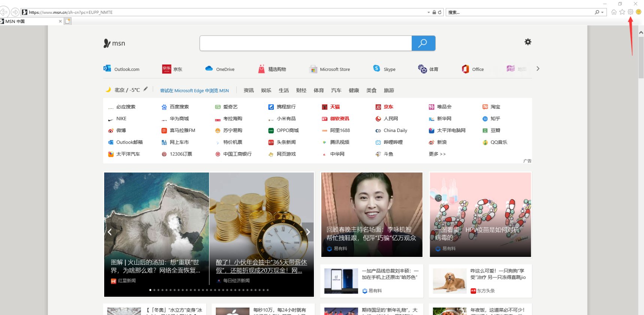Click the browser Back arrow button

(4, 12)
